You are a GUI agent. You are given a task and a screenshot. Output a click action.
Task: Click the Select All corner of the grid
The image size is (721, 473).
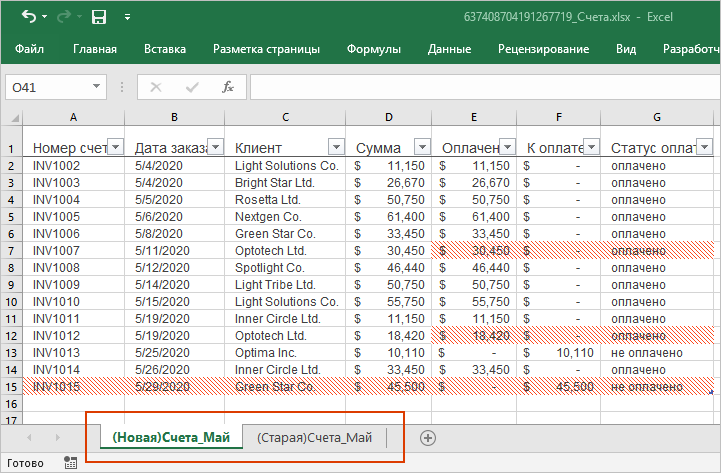(x=11, y=117)
